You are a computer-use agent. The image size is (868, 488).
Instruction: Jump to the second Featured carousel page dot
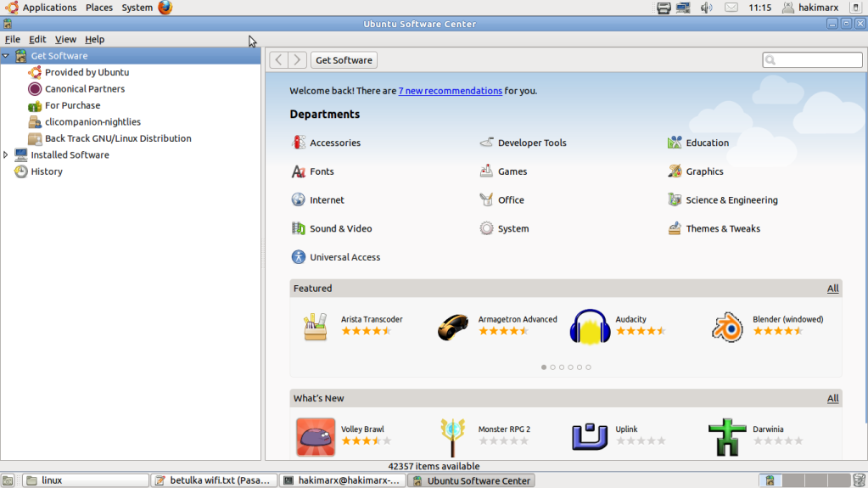coord(552,367)
